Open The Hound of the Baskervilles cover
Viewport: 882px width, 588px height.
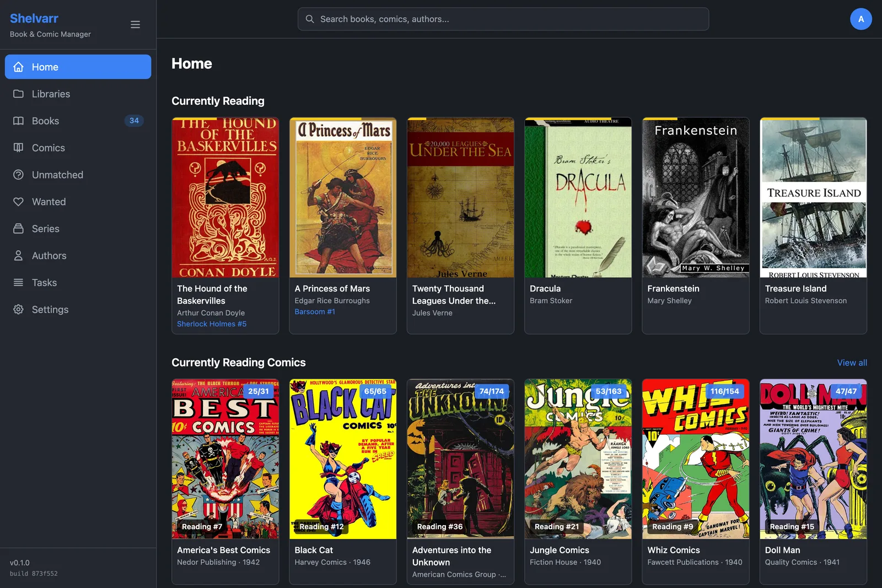225,198
